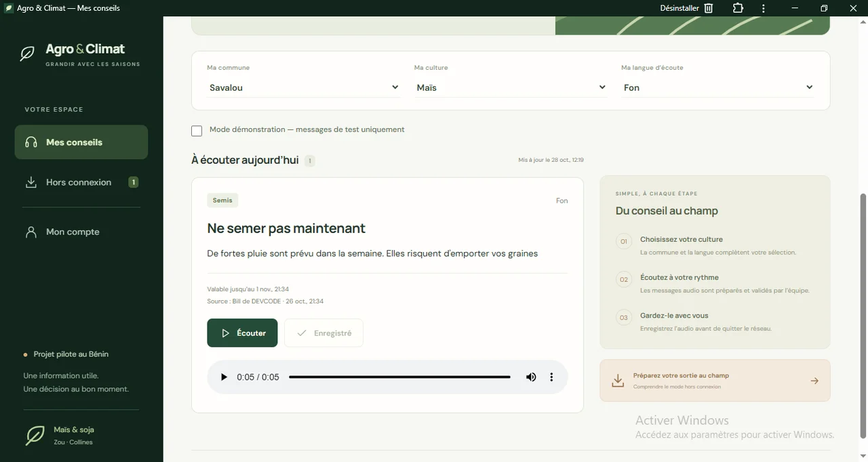Click step 03 circle Gardez-le avec vous
Screen dimensions: 868x462
(x=624, y=317)
